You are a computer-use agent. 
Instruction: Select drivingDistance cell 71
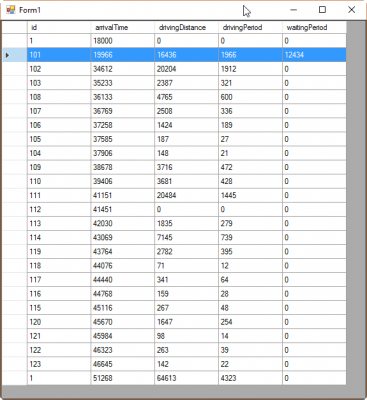coord(187,266)
